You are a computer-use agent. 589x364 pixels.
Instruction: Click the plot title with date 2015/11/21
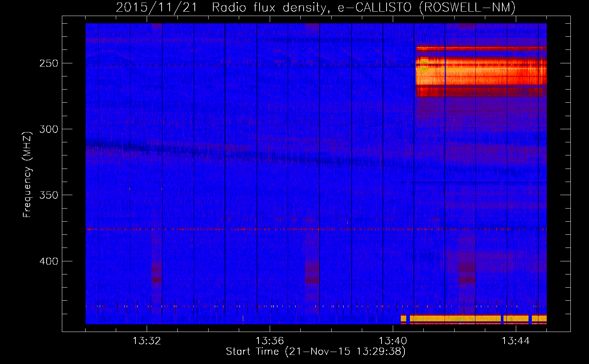point(316,7)
